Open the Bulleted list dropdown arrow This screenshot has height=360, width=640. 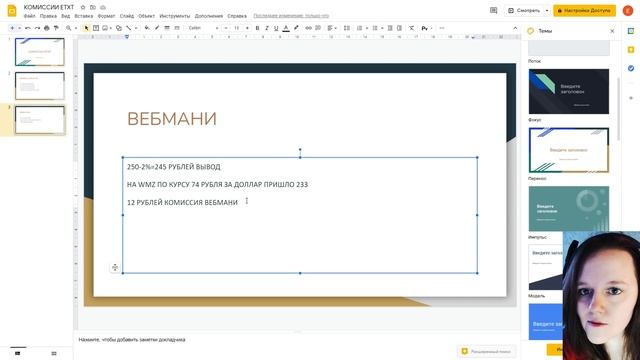tap(382, 28)
